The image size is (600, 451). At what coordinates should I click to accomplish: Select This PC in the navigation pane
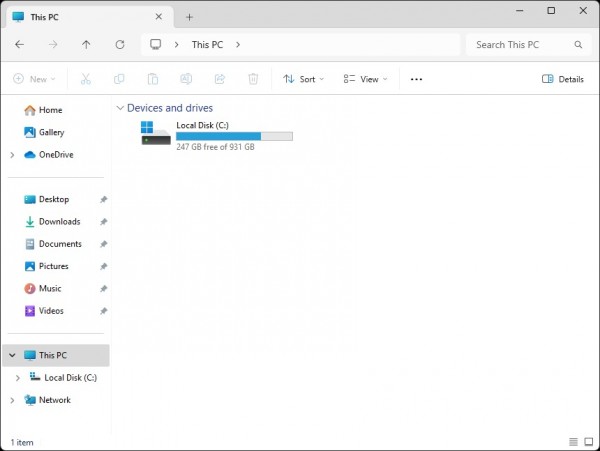[56, 355]
